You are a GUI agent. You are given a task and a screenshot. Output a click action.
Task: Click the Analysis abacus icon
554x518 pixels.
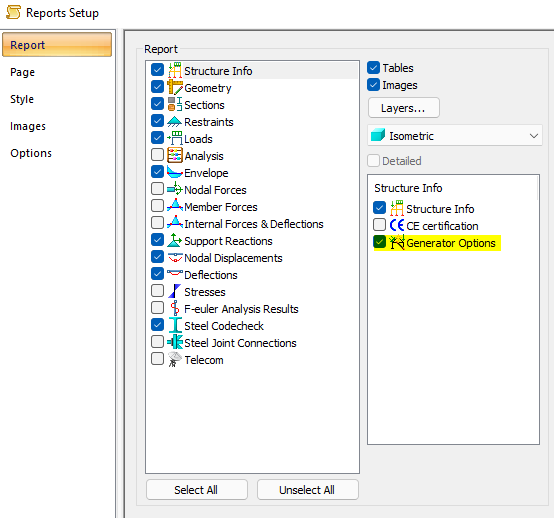[175, 155]
